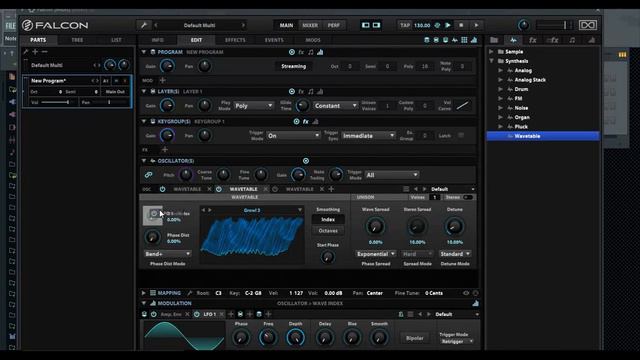
Task: Open the MODS tab
Action: 313,40
